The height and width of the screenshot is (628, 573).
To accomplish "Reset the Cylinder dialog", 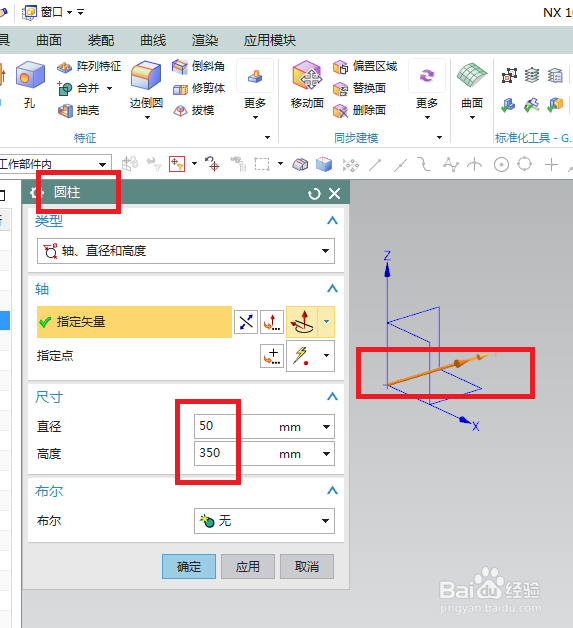I will 314,194.
